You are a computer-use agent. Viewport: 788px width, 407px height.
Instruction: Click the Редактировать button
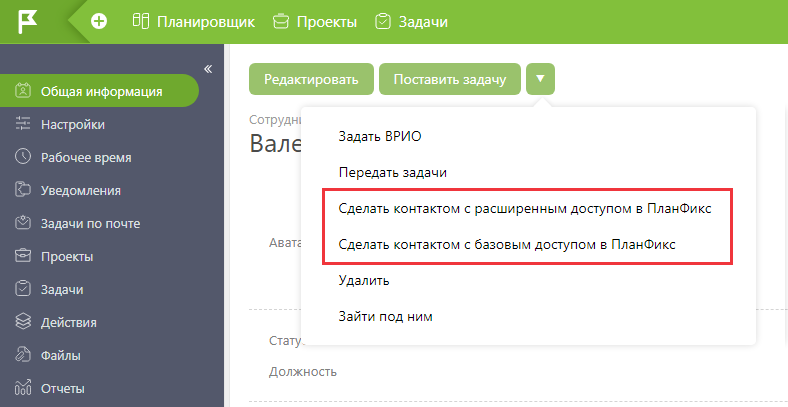(312, 79)
